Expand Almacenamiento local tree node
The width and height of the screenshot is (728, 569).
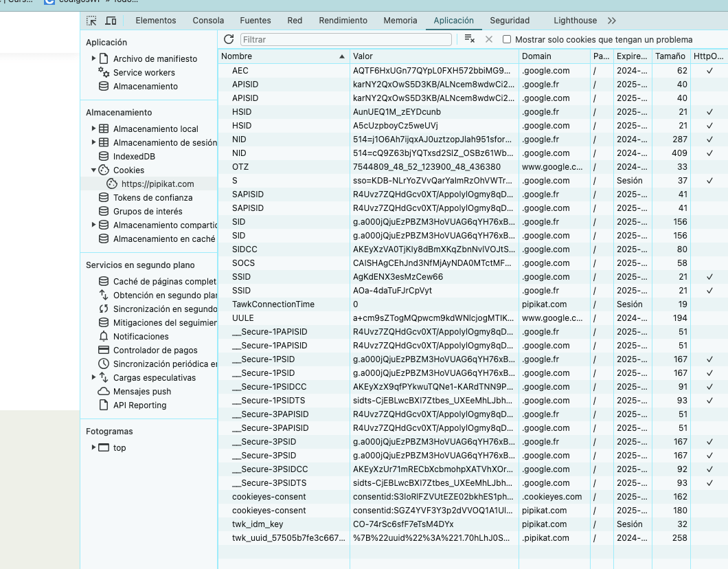[93, 129]
